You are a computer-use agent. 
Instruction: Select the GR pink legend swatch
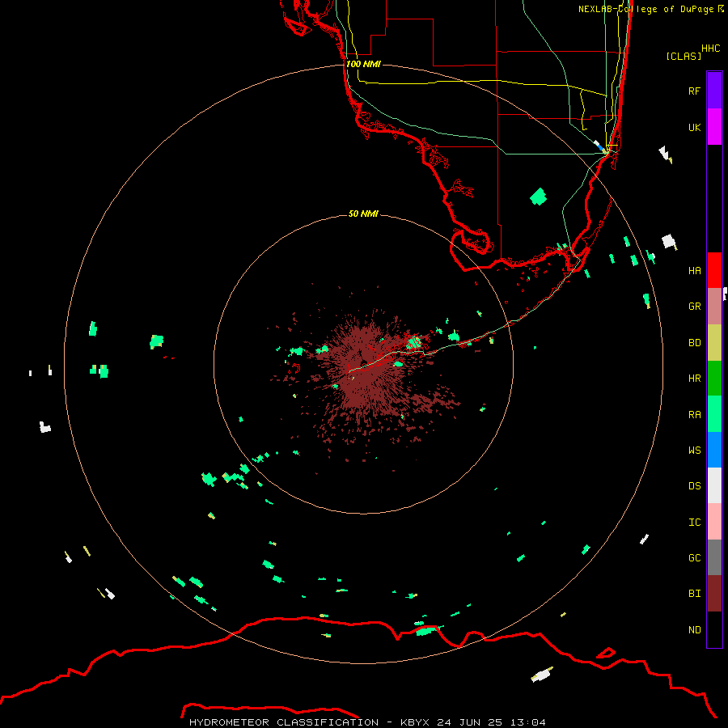tap(714, 307)
